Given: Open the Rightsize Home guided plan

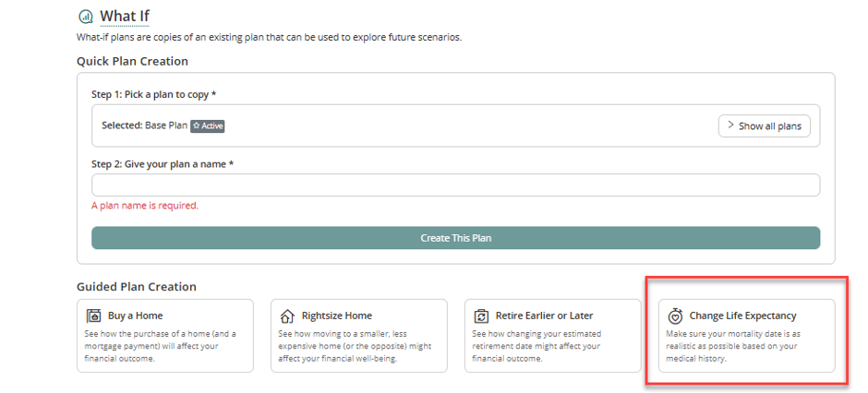Looking at the screenshot, I should pyautogui.click(x=358, y=336).
